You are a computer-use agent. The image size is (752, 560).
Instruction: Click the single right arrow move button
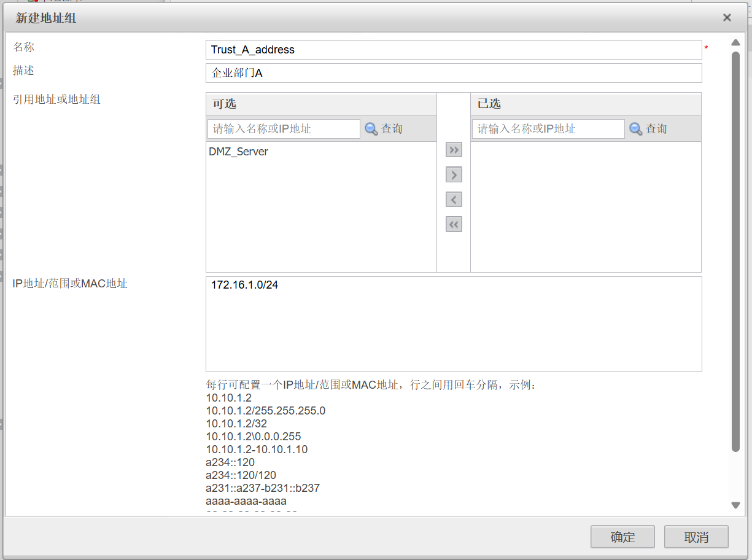click(x=454, y=175)
